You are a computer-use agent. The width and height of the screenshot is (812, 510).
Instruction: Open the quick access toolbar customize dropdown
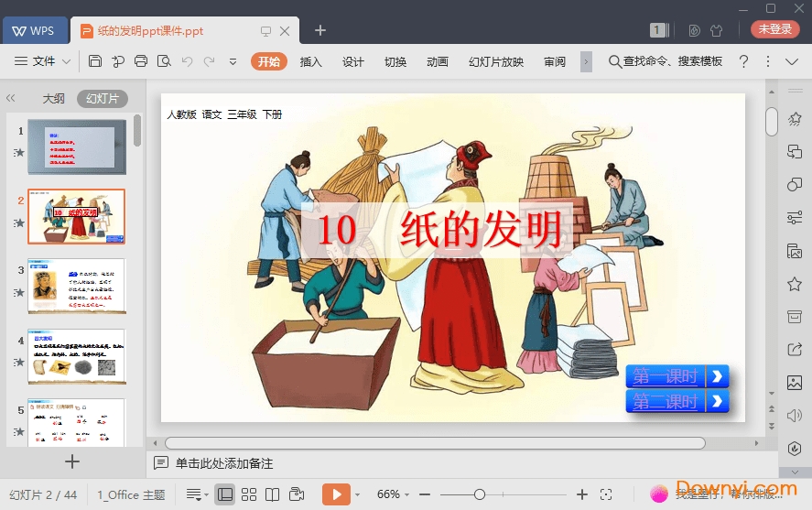click(x=233, y=61)
